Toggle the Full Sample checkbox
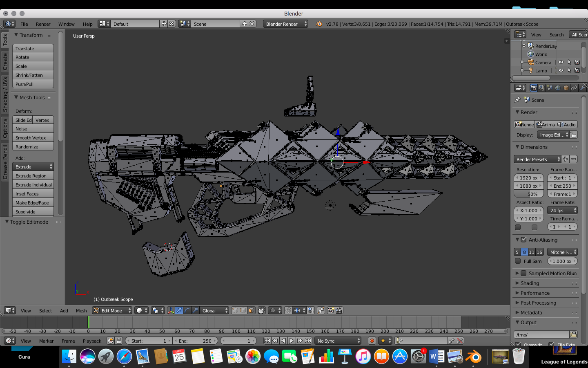 point(518,261)
